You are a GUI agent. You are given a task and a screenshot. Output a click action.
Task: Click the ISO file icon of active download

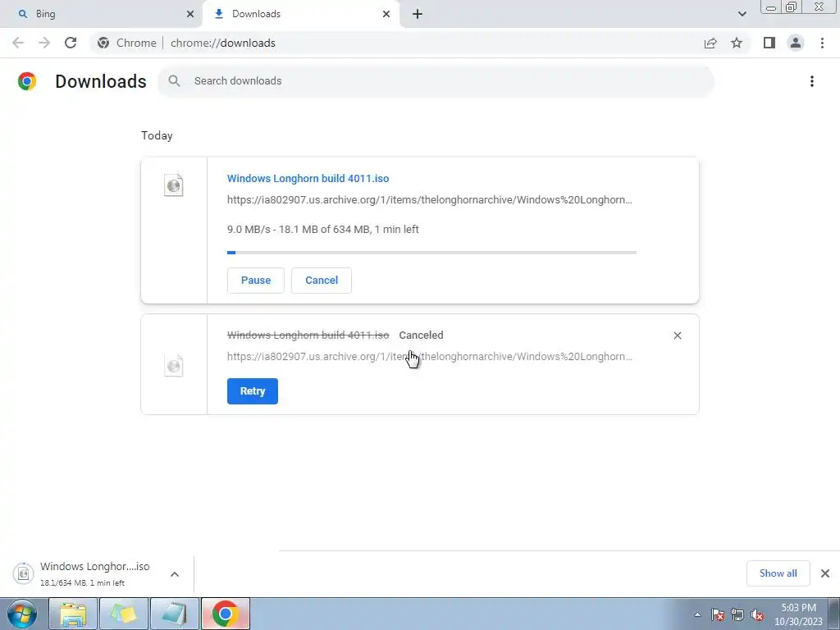(x=174, y=185)
